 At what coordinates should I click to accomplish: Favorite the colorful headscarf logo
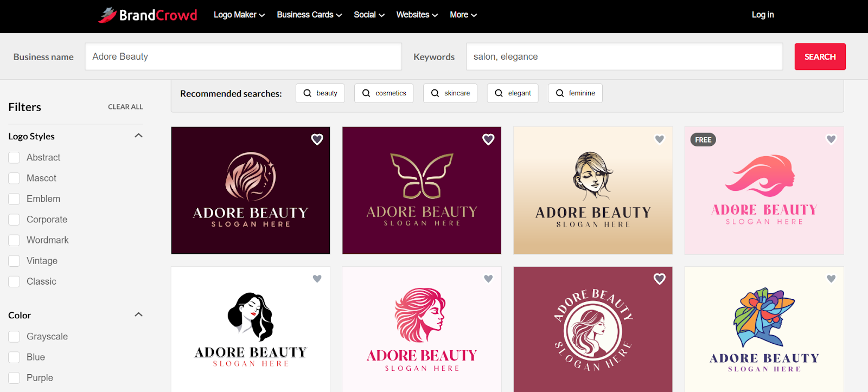tap(831, 279)
